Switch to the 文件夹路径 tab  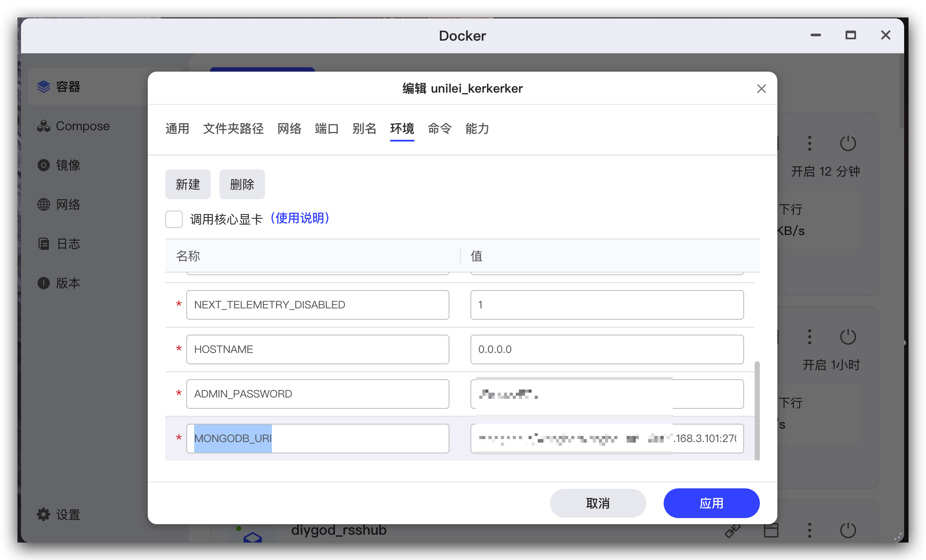pos(233,129)
